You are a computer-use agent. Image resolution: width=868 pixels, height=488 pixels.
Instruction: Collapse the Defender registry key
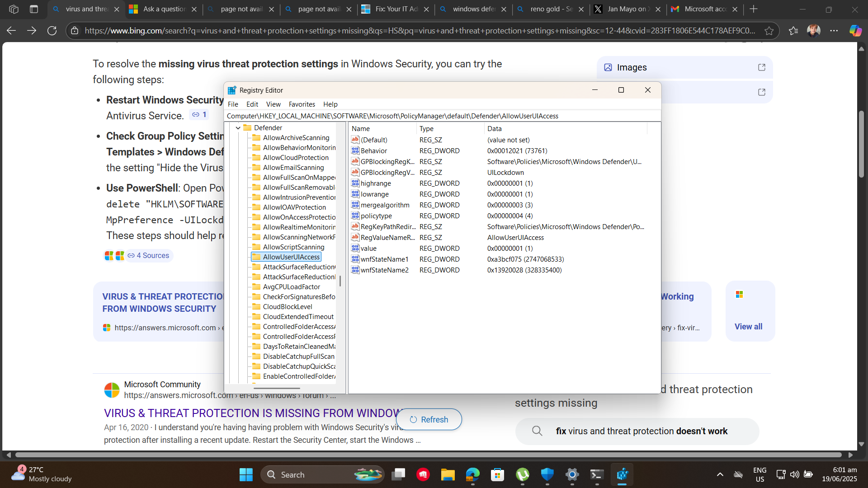click(238, 128)
